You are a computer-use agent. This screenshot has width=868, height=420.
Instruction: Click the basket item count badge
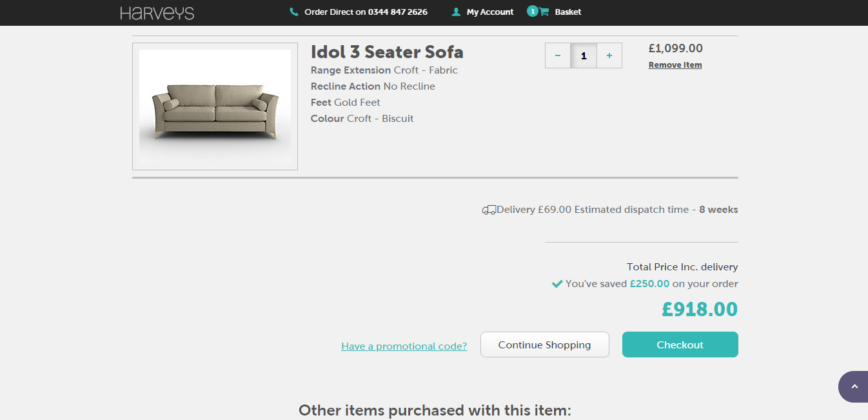point(532,11)
